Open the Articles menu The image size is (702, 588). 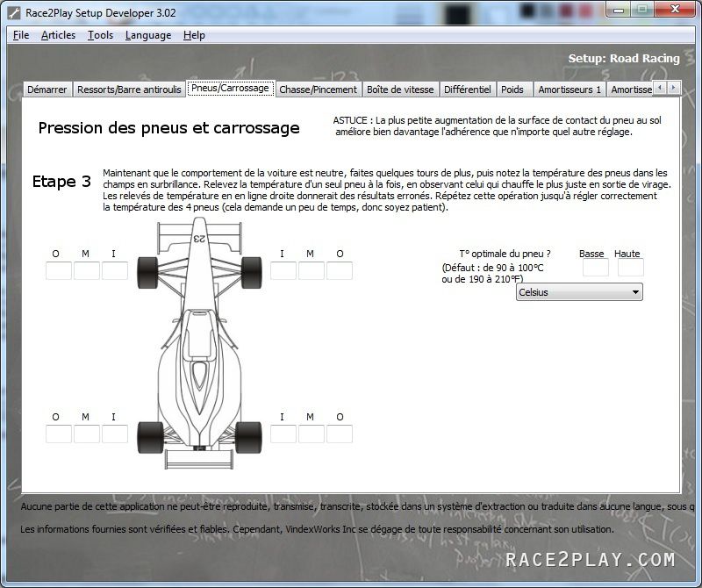(58, 35)
